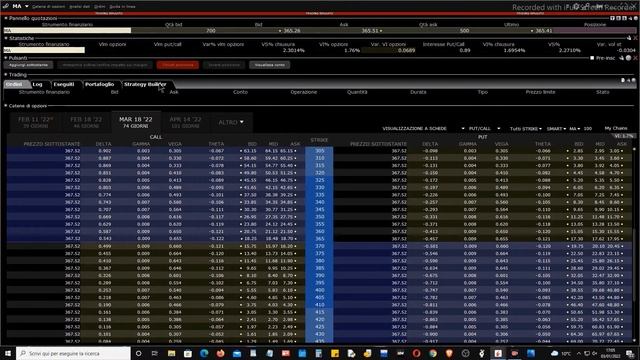Open Google Chrome from the taskbar
The image size is (640, 360).
pos(433,353)
